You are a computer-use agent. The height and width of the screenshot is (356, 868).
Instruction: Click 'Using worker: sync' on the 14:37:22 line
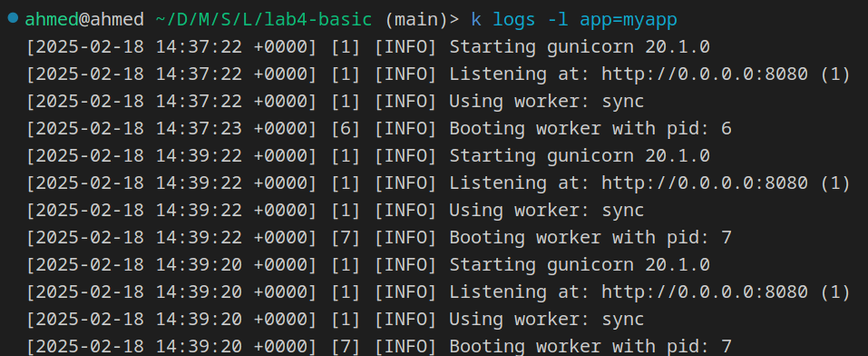point(546,102)
